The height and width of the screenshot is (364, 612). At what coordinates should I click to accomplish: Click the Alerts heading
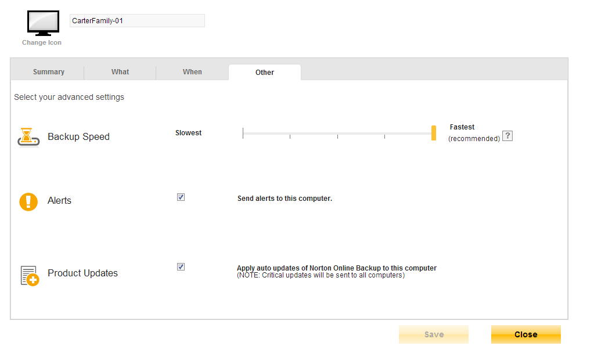tap(59, 200)
